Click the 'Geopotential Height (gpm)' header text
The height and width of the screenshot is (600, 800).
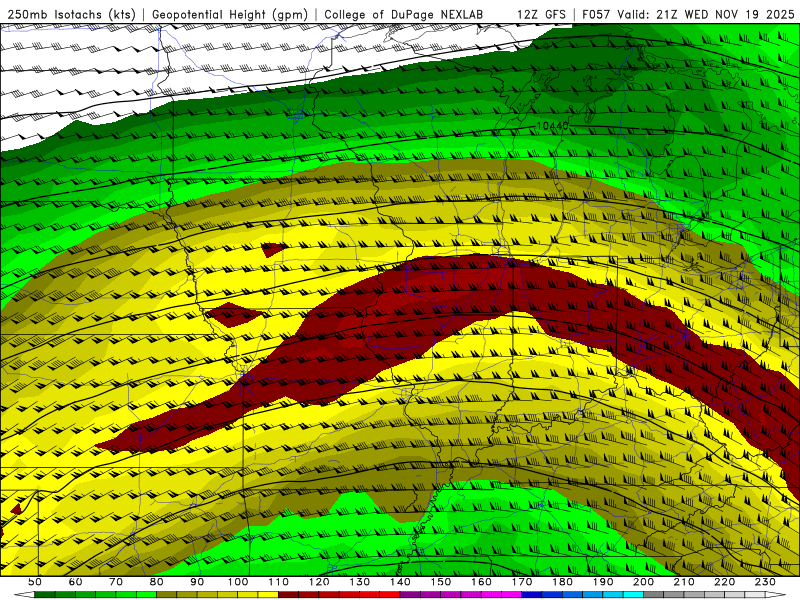pos(230,15)
